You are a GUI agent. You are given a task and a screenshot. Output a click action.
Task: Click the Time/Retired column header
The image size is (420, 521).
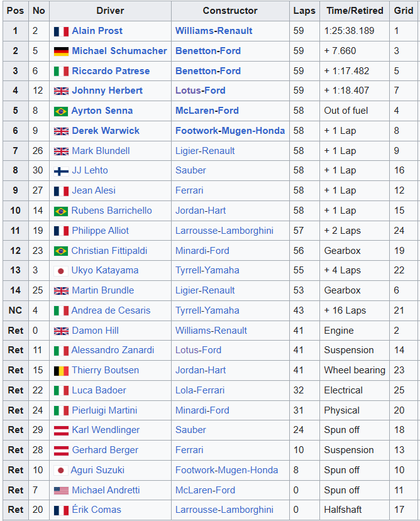click(x=355, y=11)
